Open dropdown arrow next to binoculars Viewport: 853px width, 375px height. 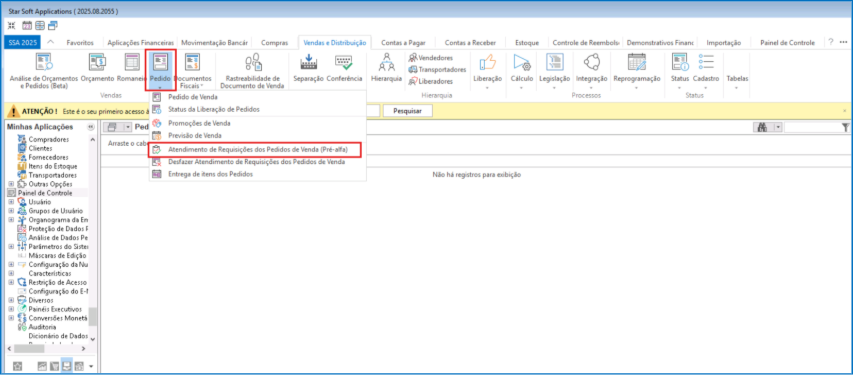coord(777,127)
